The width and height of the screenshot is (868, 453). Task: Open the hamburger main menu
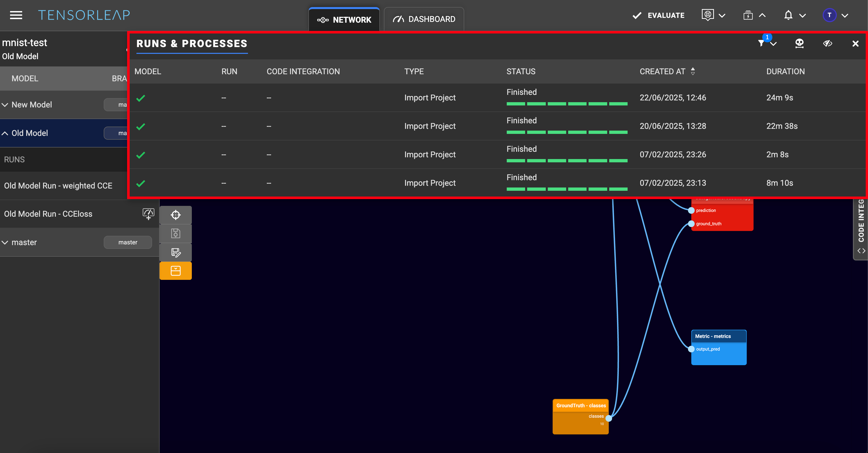(x=16, y=15)
